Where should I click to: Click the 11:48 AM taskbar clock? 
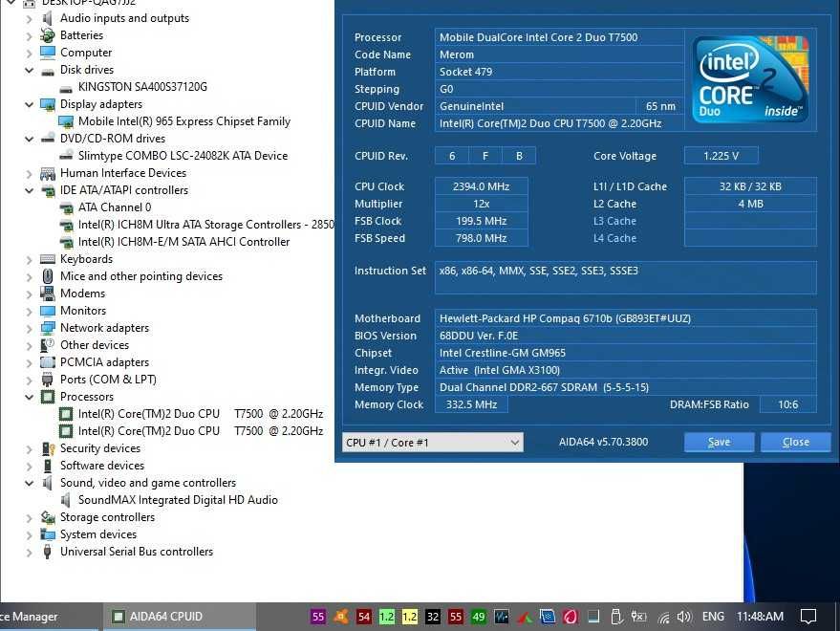tap(760, 617)
